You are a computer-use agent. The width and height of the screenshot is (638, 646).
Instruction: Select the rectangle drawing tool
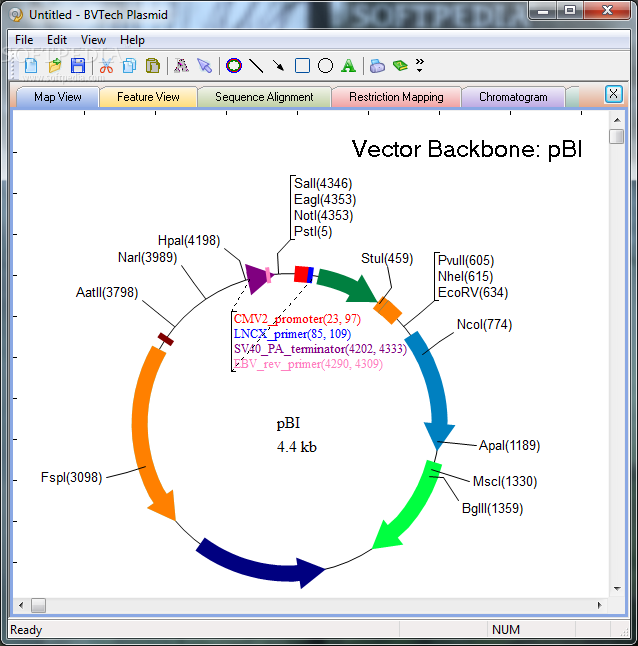coord(302,66)
